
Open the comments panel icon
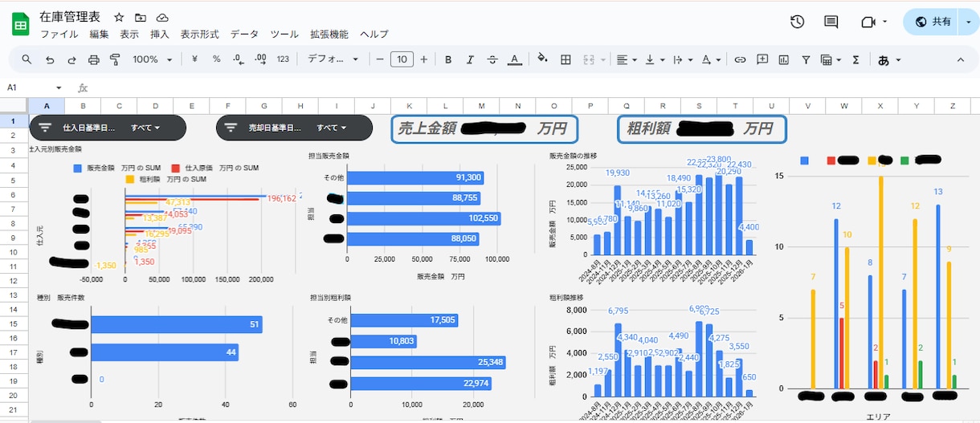pyautogui.click(x=831, y=22)
